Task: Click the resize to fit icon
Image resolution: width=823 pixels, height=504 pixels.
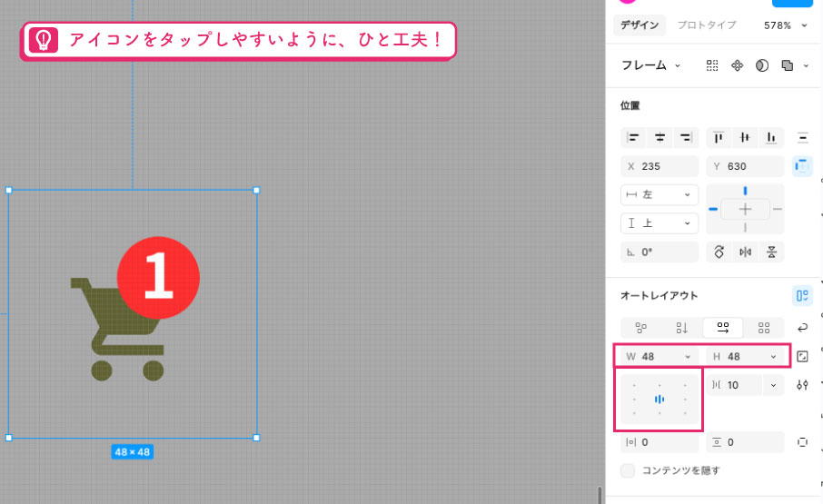Action: [x=802, y=357]
